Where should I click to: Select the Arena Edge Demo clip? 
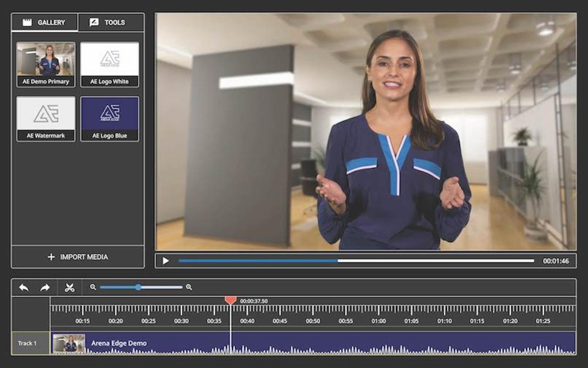click(x=313, y=343)
